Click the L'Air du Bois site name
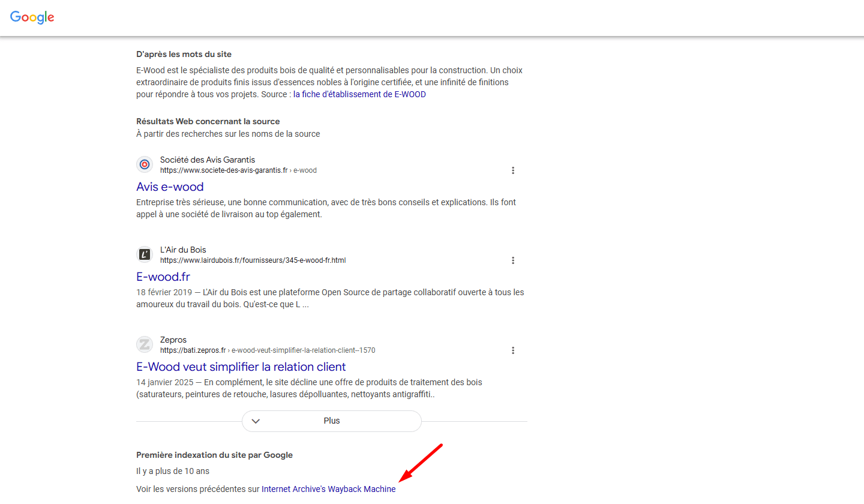The width and height of the screenshot is (864, 504). (x=183, y=250)
